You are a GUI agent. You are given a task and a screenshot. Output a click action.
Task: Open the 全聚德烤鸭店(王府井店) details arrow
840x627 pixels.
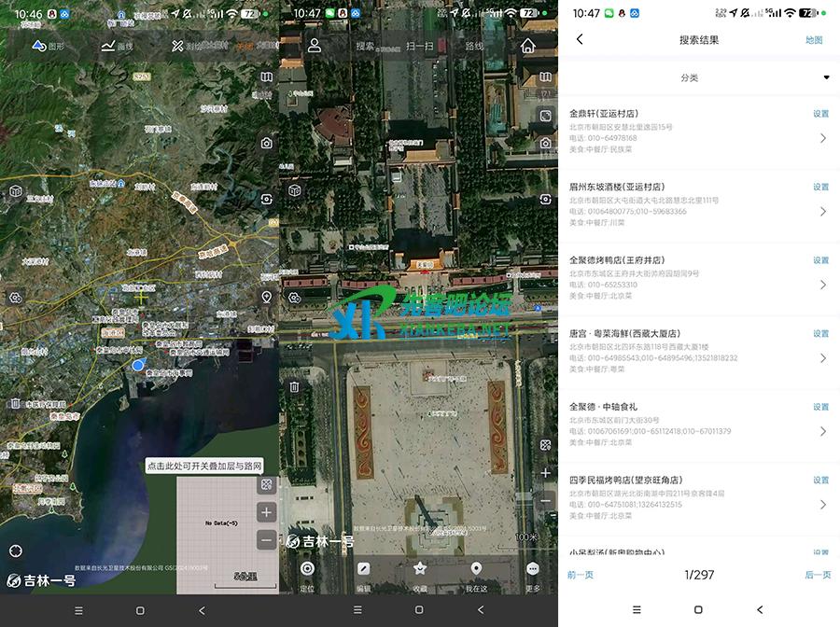(x=822, y=285)
